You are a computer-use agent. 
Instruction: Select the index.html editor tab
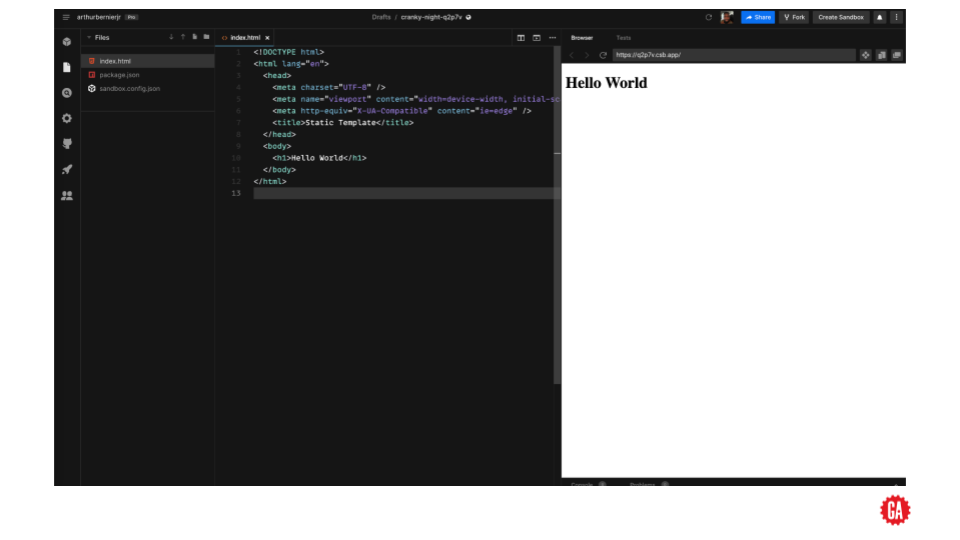pyautogui.click(x=244, y=38)
